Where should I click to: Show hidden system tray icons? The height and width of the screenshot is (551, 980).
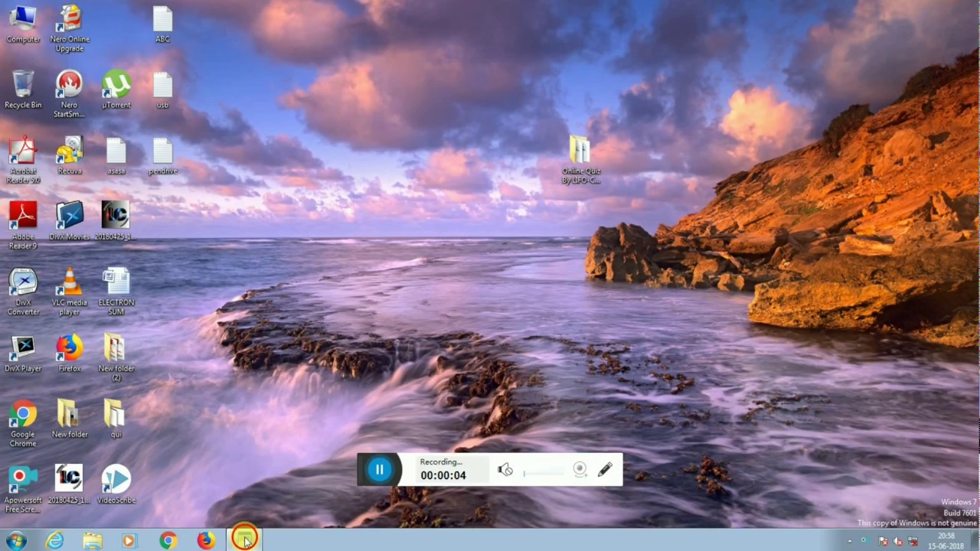pyautogui.click(x=849, y=541)
